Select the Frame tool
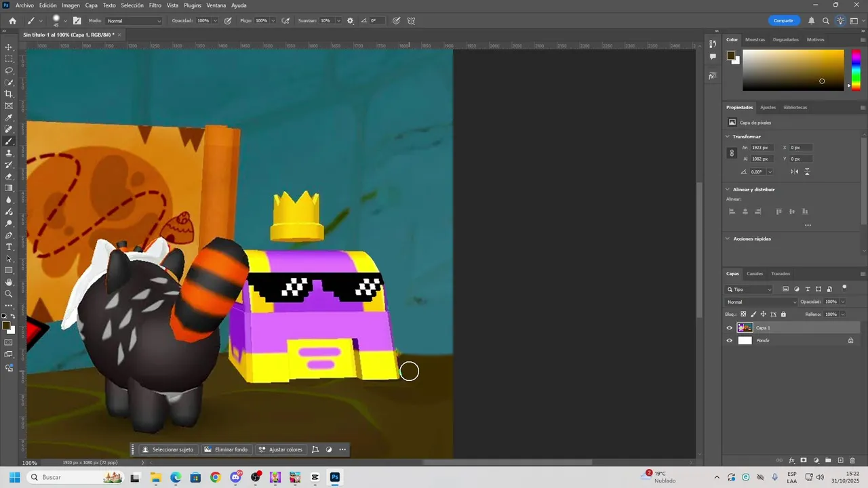868x488 pixels. point(9,106)
